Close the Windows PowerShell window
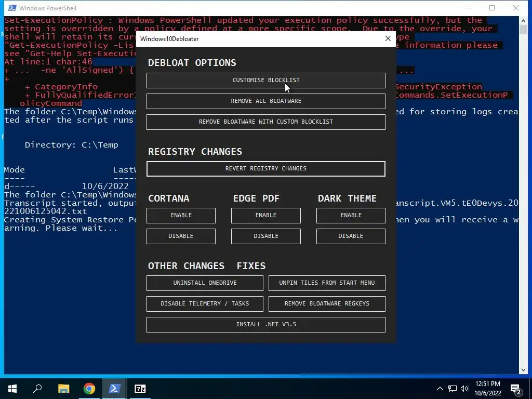Viewport: 532px width, 399px height. pyautogui.click(x=516, y=8)
